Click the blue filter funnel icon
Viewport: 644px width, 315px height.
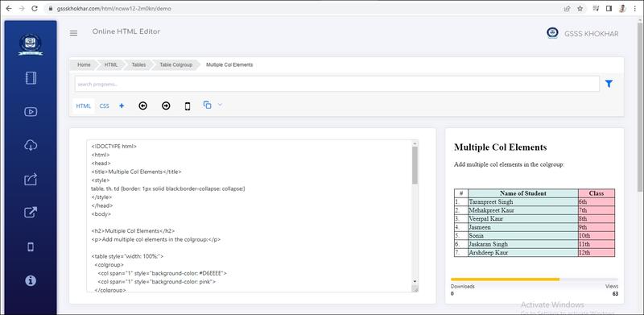[609, 84]
